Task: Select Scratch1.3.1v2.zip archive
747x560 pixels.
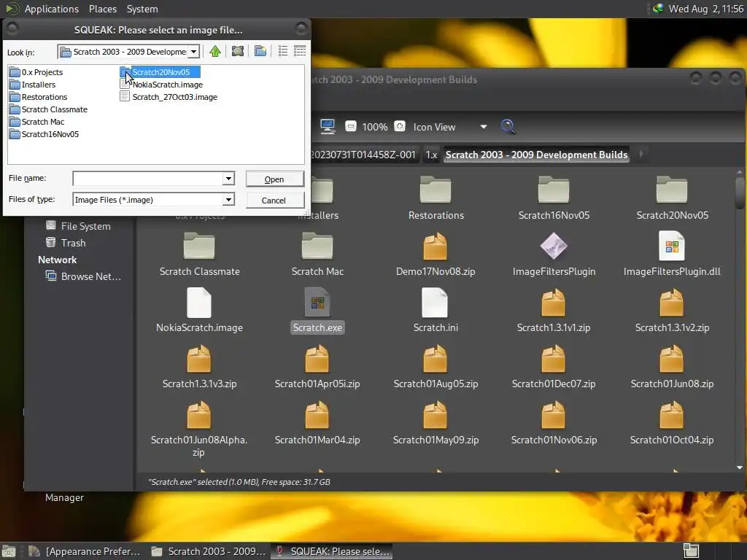Action: [x=672, y=310]
